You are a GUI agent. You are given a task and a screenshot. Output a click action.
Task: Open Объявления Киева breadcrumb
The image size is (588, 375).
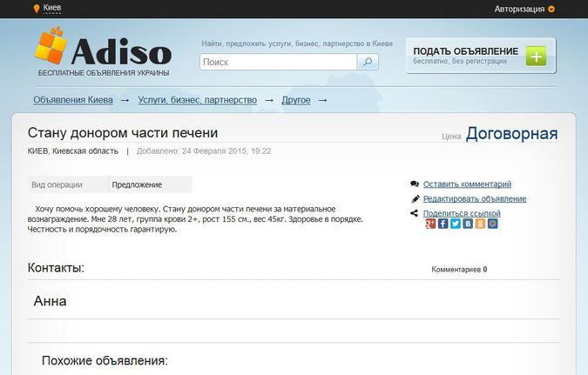(x=73, y=100)
